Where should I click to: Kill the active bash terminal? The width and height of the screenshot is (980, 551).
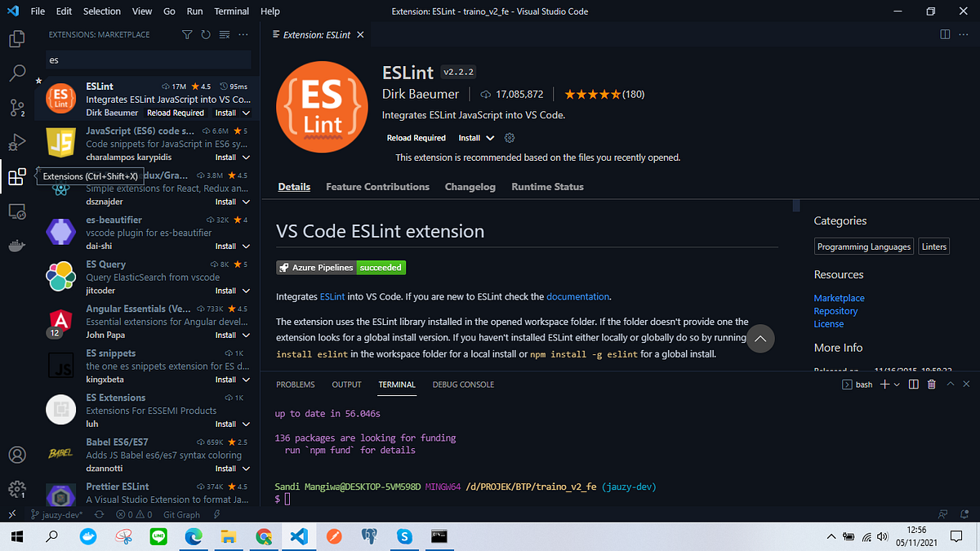[931, 384]
